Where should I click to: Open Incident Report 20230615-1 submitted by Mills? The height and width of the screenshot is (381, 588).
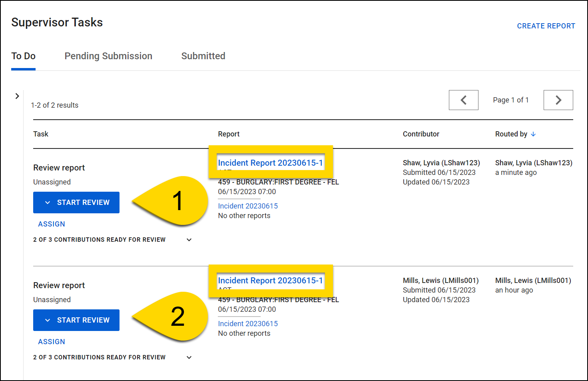click(270, 280)
